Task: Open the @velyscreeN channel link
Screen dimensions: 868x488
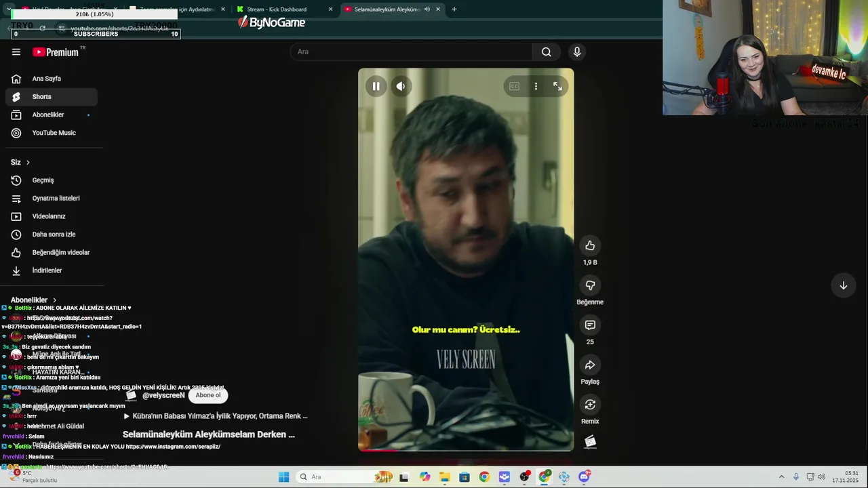Action: (163, 395)
